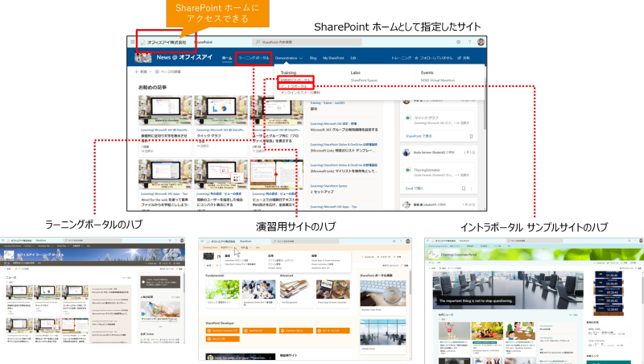This screenshot has height=364, width=644.
Task: Click scrollbar of the News window
Action: pyautogui.click(x=485, y=114)
